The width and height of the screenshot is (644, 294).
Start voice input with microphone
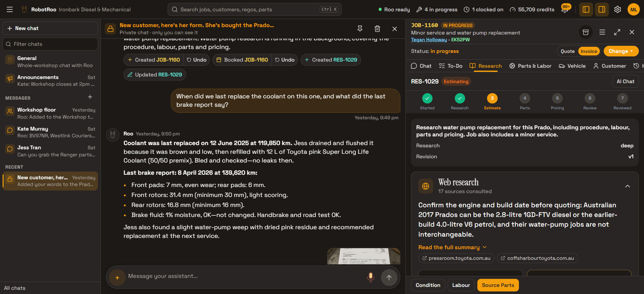point(371,277)
